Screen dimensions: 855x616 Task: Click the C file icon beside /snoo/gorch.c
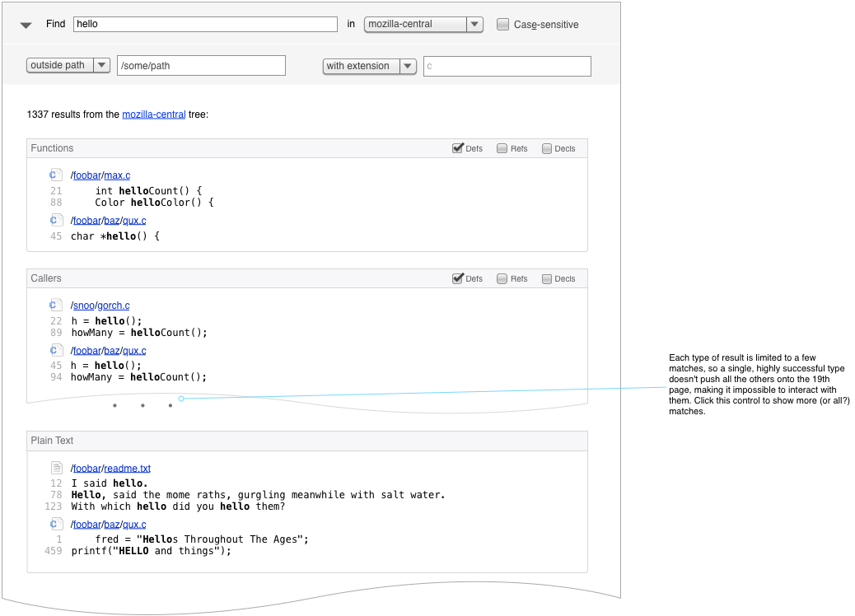(56, 306)
